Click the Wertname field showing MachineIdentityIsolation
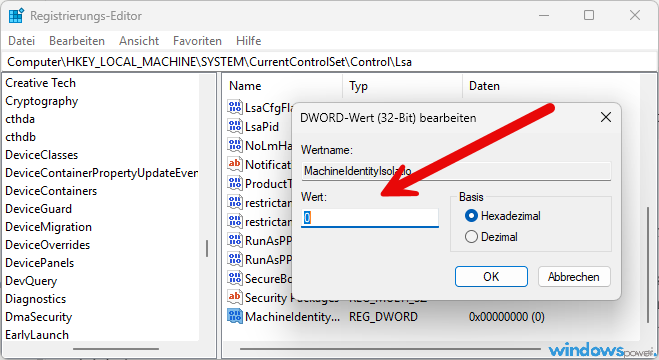The width and height of the screenshot is (659, 360). (456, 171)
